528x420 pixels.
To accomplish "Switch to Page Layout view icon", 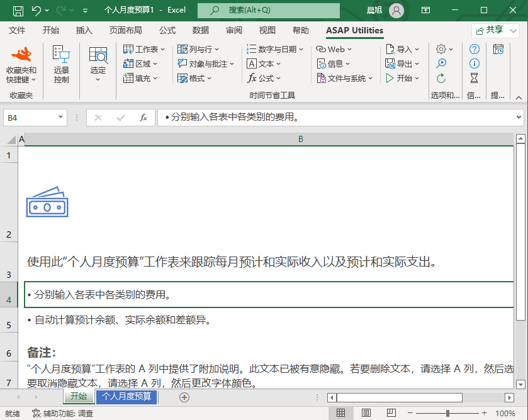I will [366, 413].
